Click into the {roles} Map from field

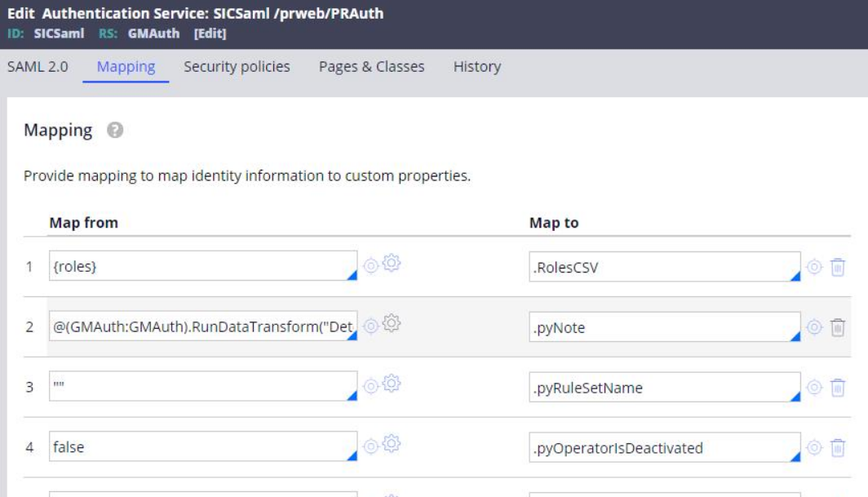click(x=203, y=266)
